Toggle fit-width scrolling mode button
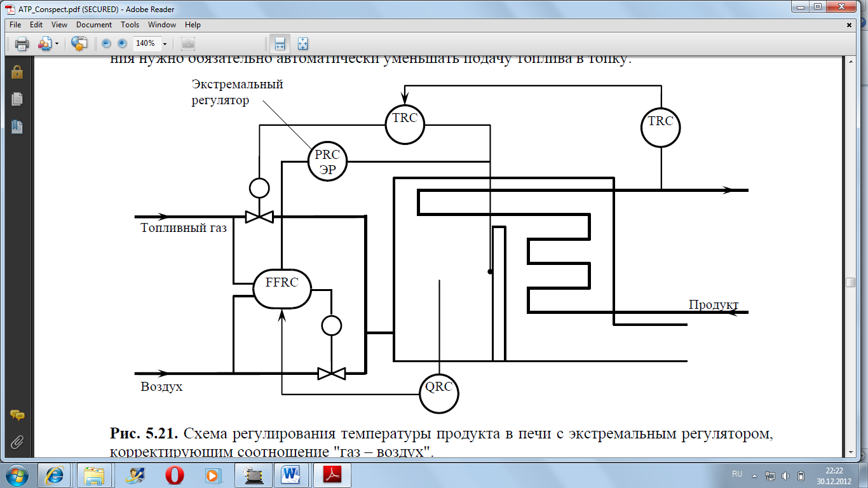Image resolution: width=868 pixels, height=488 pixels. [x=279, y=43]
